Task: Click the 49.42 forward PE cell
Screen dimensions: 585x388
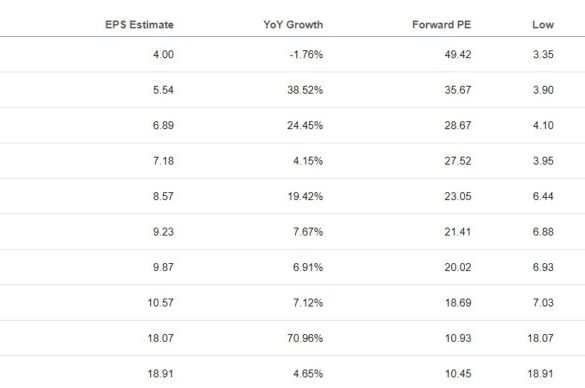Action: click(458, 54)
